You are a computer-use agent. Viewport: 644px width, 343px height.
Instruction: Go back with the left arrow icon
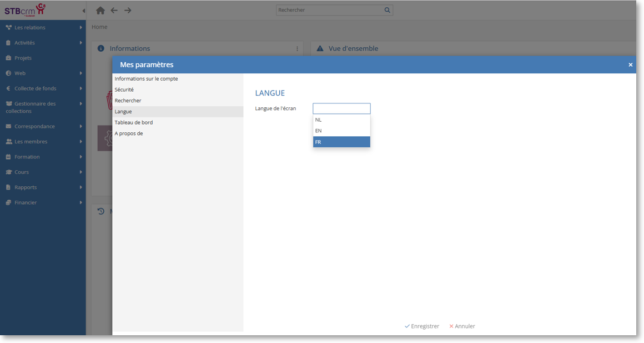[x=114, y=11]
